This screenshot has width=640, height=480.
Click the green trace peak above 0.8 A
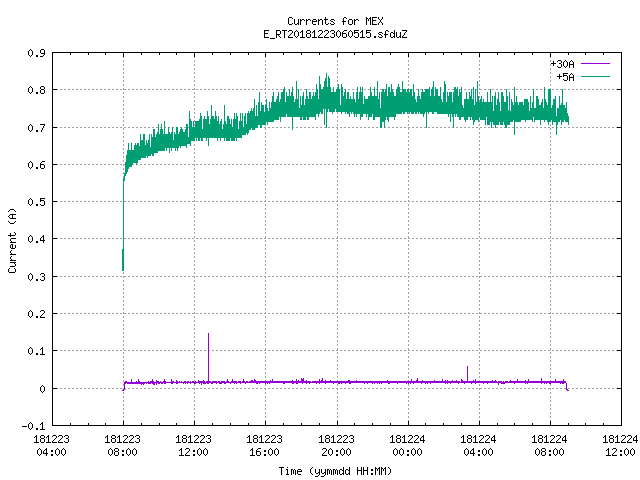327,80
